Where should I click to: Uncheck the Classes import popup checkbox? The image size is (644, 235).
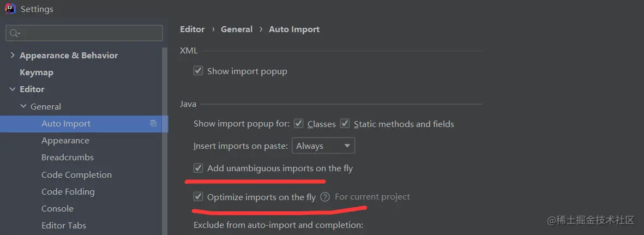click(298, 124)
